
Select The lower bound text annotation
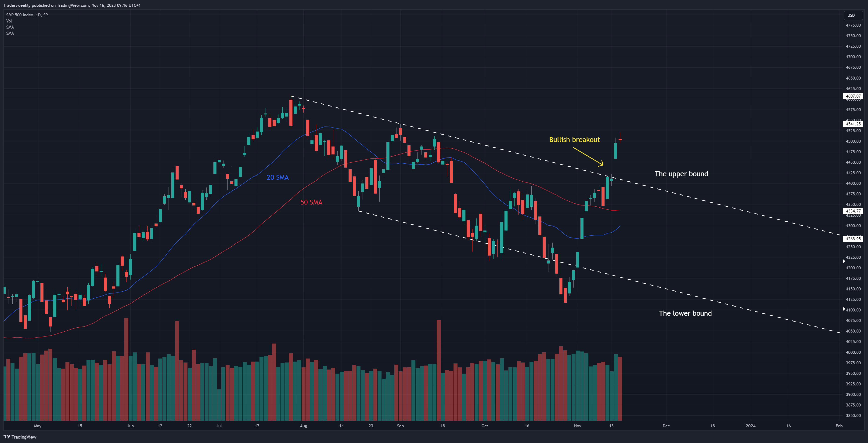click(x=685, y=313)
